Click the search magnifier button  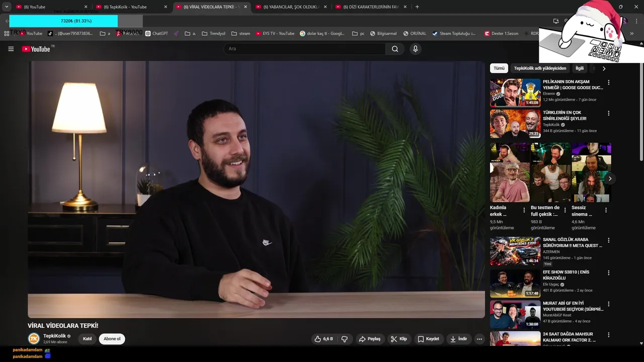(x=395, y=49)
